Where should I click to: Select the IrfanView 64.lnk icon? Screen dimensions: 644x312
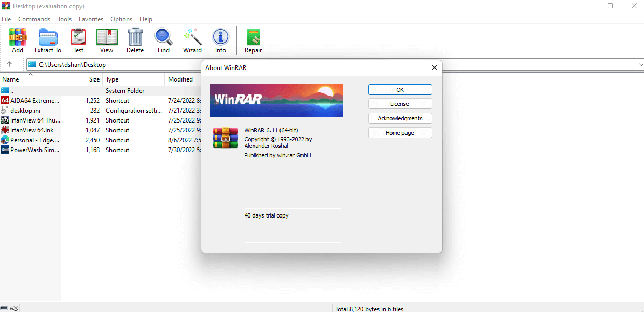pyautogui.click(x=5, y=130)
